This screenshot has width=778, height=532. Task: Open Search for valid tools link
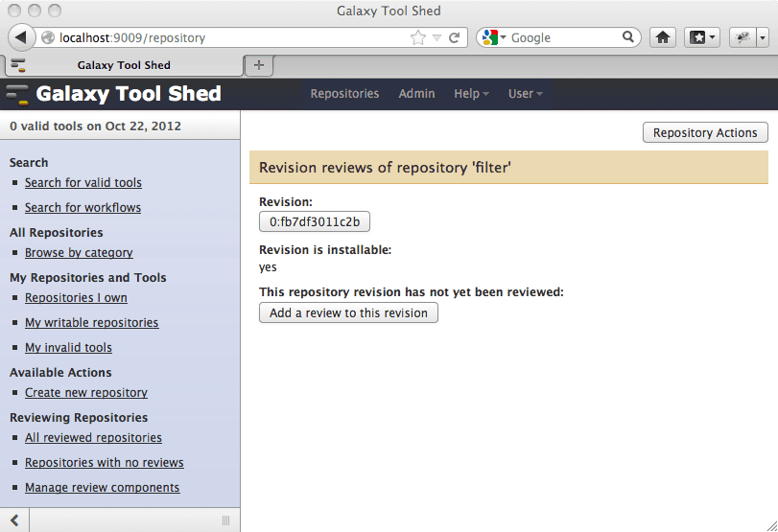point(83,183)
